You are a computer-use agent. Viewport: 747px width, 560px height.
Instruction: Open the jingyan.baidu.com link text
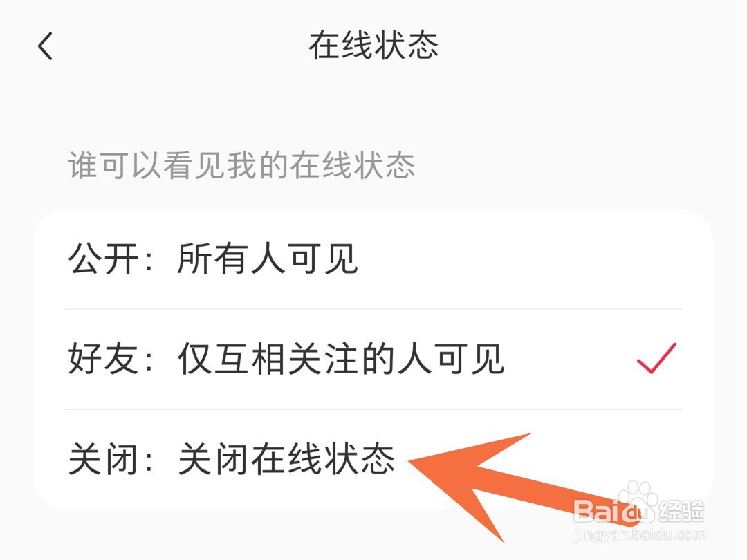pyautogui.click(x=639, y=534)
